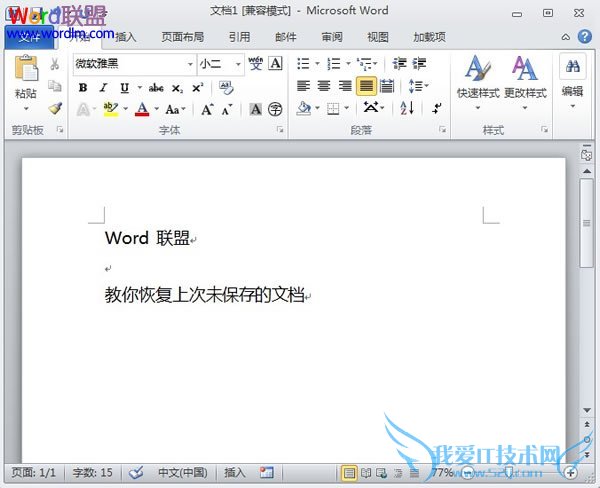Show paragraph marks icon

(x=437, y=108)
